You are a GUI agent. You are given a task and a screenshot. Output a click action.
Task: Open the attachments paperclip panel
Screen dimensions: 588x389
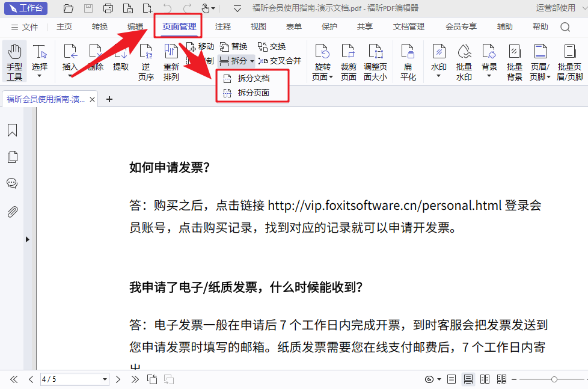click(12, 212)
